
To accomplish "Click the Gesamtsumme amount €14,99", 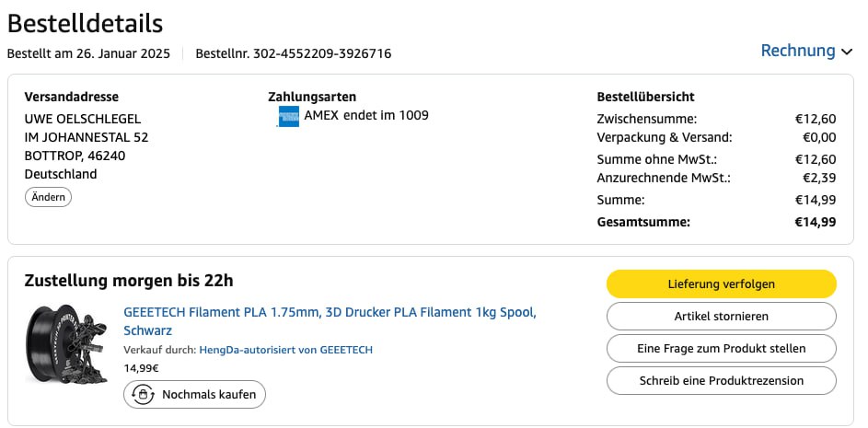I will pos(816,222).
